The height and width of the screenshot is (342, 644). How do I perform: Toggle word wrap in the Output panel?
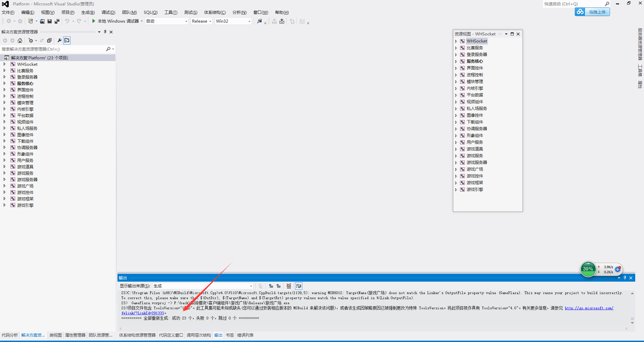point(299,286)
